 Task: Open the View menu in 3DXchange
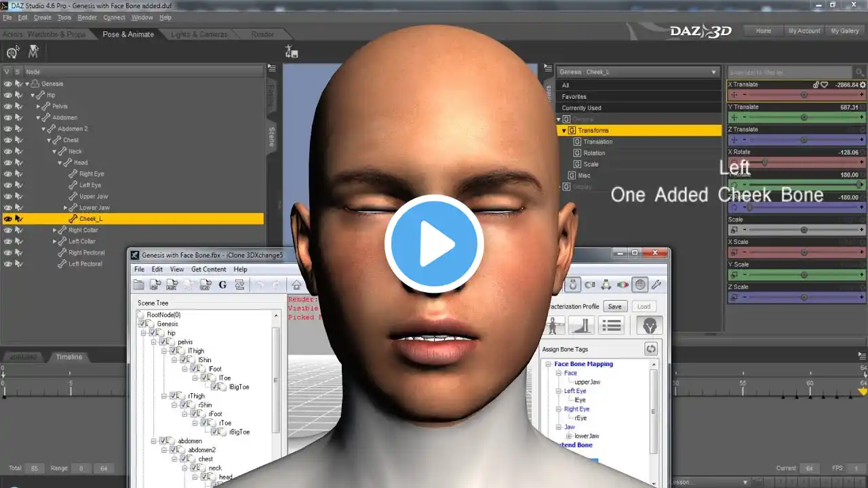pos(177,269)
